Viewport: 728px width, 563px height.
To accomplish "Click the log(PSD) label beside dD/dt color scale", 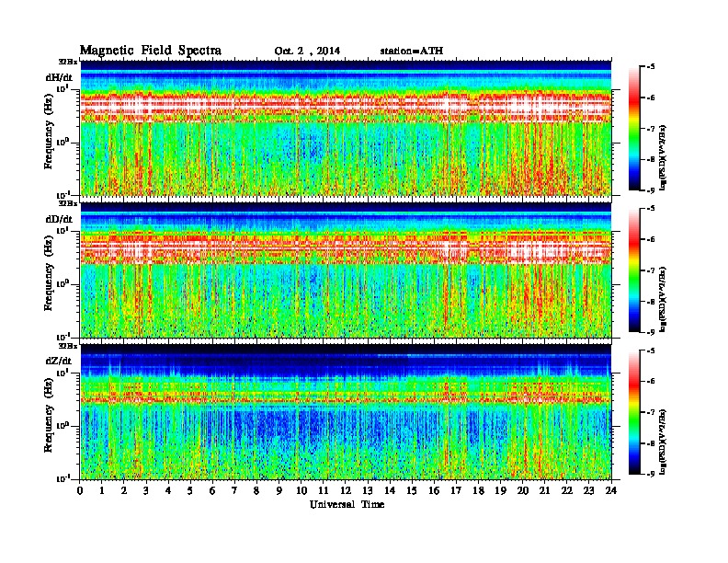I will (x=663, y=299).
